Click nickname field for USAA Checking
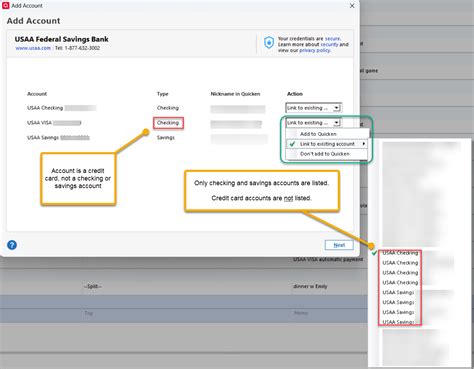Screen dimensions: 474x369 tap(238, 109)
